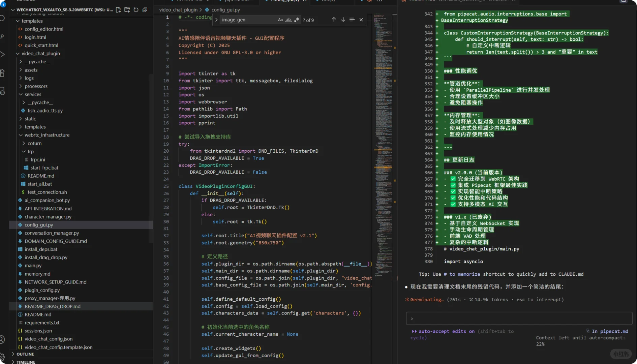637x364 pixels.
Task: Open plugin_config.py in the Explorer
Action: click(x=42, y=290)
